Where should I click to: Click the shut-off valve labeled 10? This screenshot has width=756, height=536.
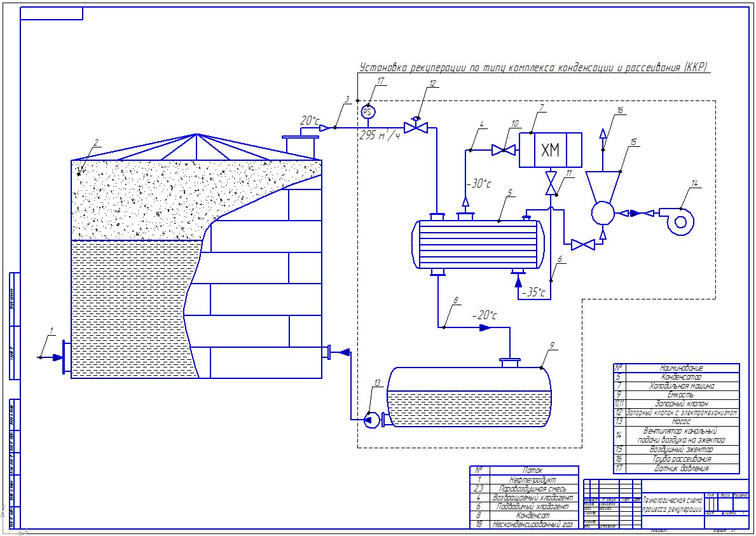[504, 151]
